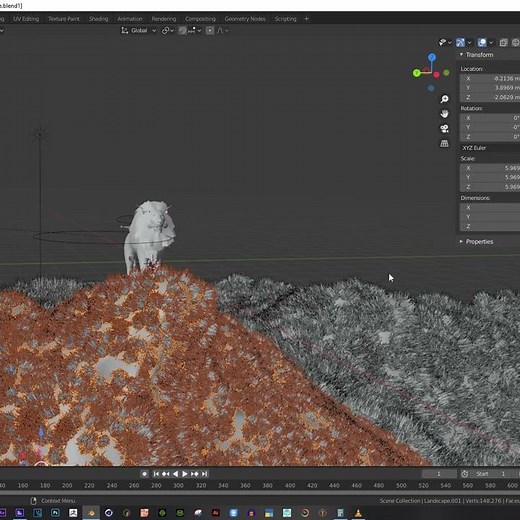Open the Scripting workspace tab
520x520 pixels.
(285, 19)
